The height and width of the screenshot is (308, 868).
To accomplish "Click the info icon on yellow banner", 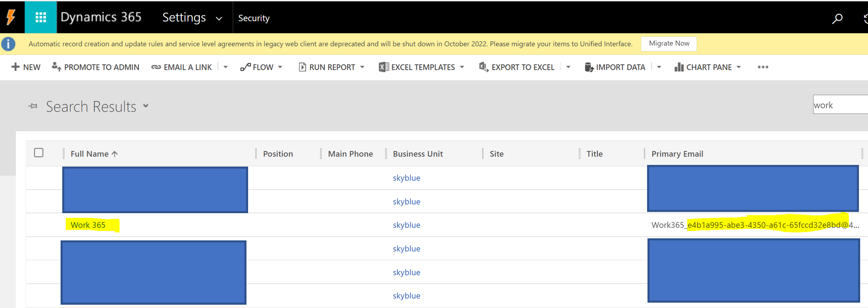I will pyautogui.click(x=8, y=44).
